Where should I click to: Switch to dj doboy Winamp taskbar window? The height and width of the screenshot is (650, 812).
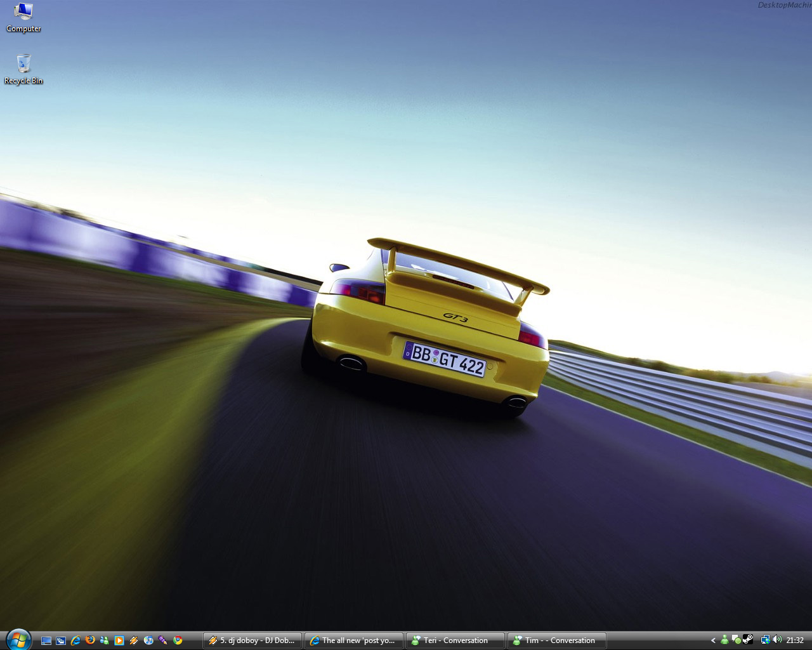pyautogui.click(x=252, y=640)
